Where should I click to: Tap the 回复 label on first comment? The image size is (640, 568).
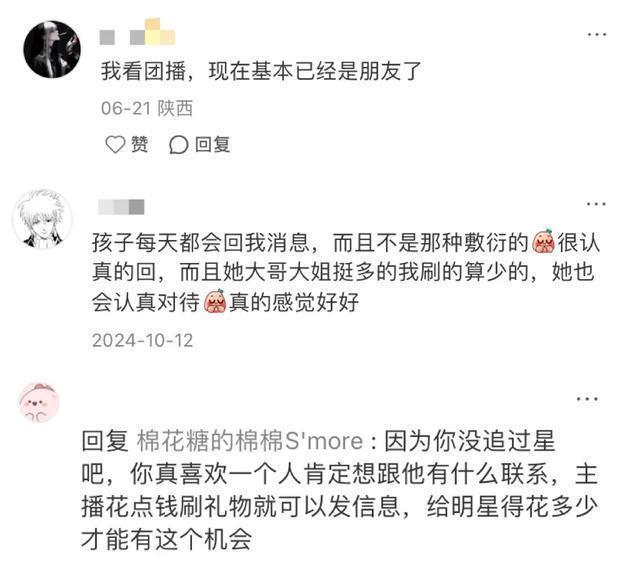click(212, 144)
